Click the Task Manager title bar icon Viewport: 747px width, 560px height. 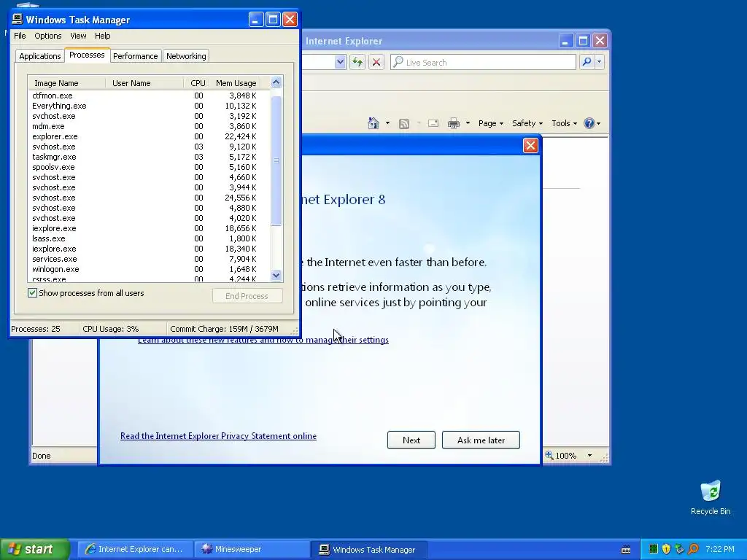(x=18, y=19)
